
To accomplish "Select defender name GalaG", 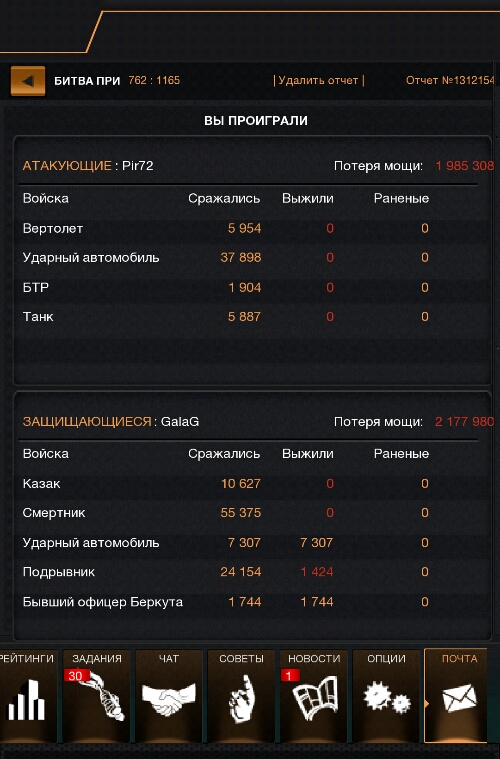I will [x=180, y=422].
